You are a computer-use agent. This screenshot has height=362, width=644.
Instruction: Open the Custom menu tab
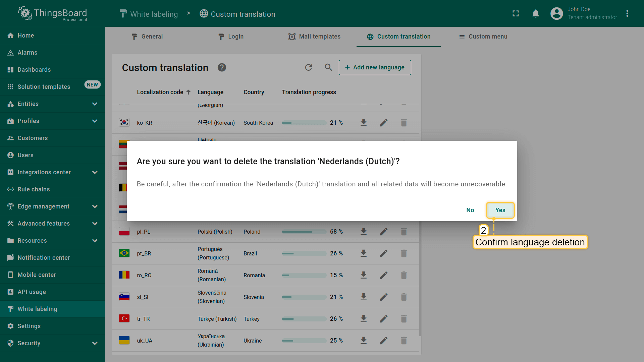point(483,37)
